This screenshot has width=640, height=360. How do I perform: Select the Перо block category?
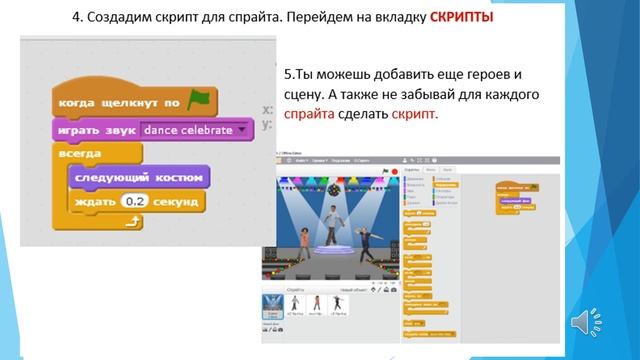tap(410, 197)
